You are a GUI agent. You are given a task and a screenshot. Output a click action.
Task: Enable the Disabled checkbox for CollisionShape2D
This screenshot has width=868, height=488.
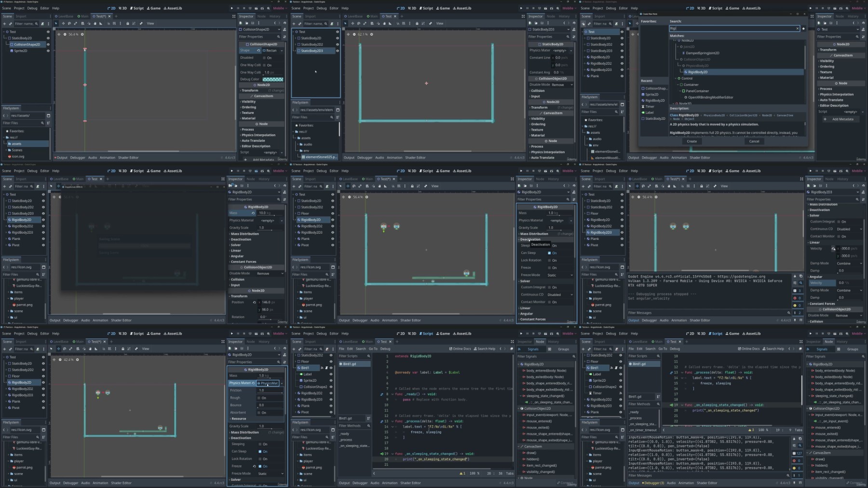[264, 57]
